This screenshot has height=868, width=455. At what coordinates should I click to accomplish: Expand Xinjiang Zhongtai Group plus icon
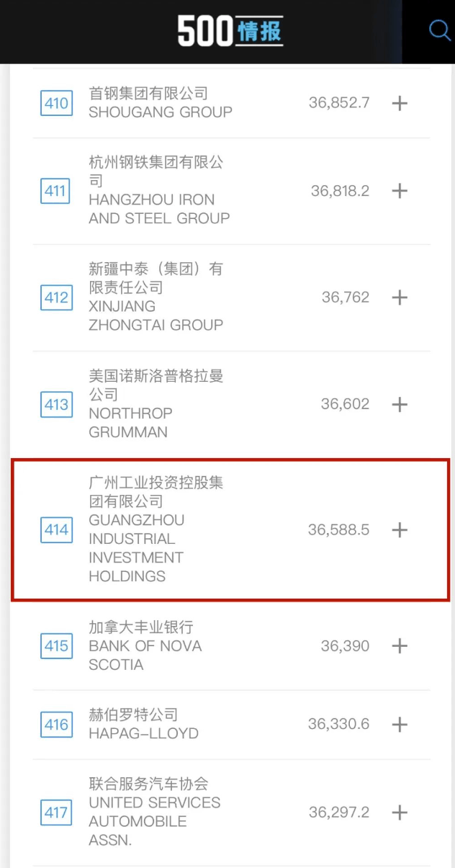400,297
